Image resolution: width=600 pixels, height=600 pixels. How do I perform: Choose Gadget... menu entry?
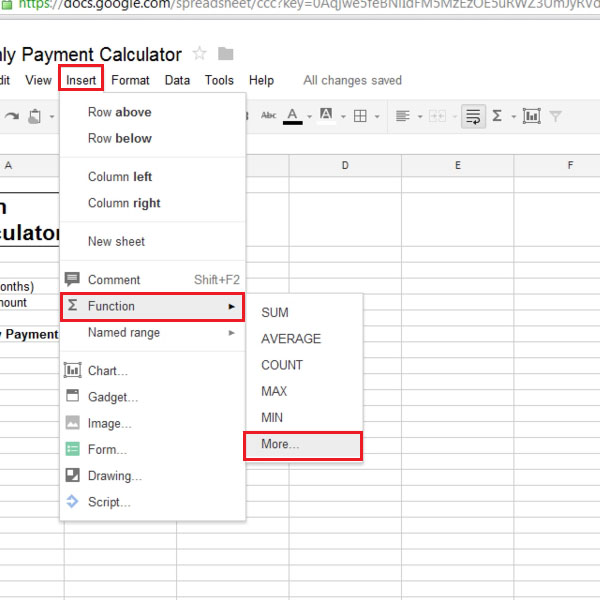click(153, 397)
